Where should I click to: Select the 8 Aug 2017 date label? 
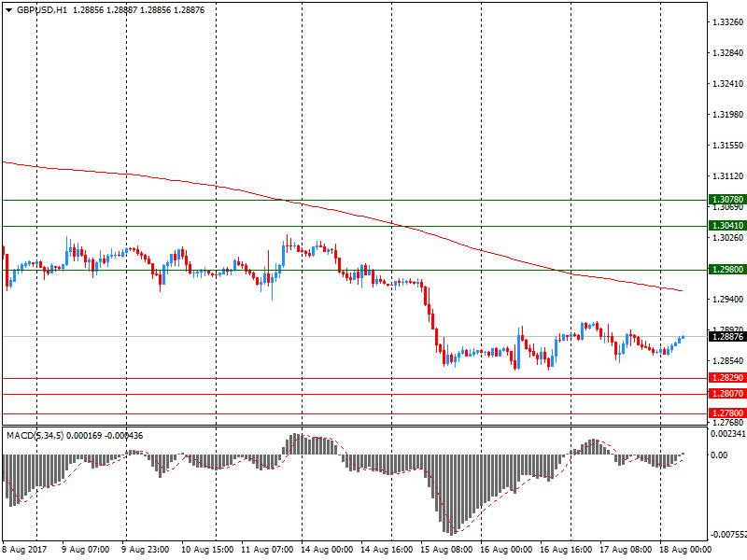tap(25, 550)
